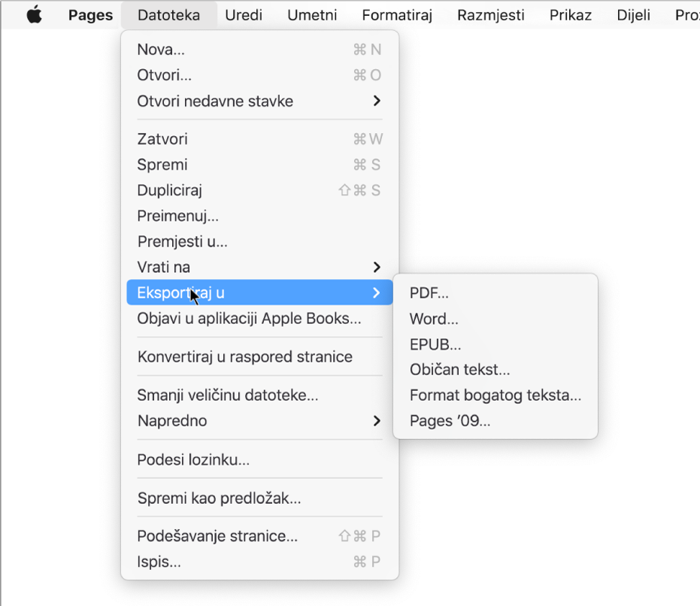Viewport: 700px width, 606px height.
Task: Open the Razmjesti menu
Action: [x=491, y=15]
